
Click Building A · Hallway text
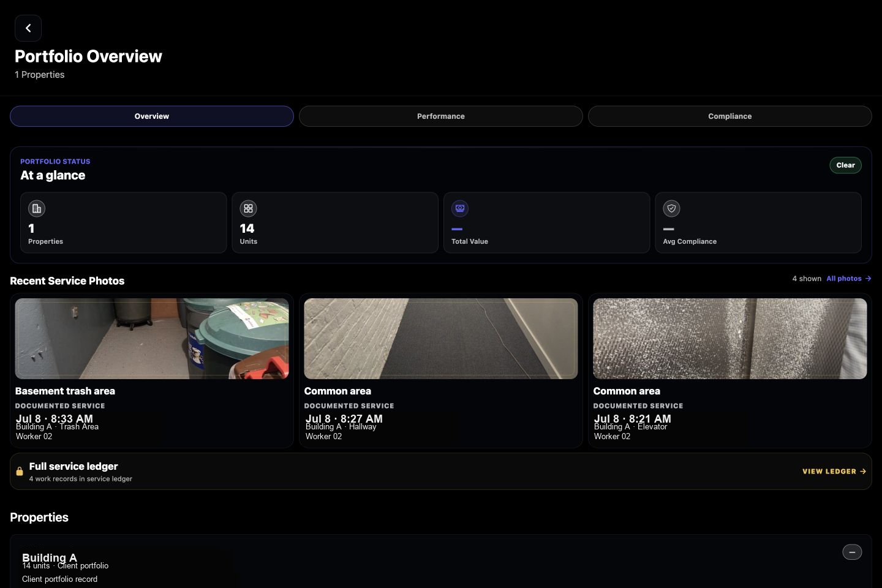click(x=341, y=427)
